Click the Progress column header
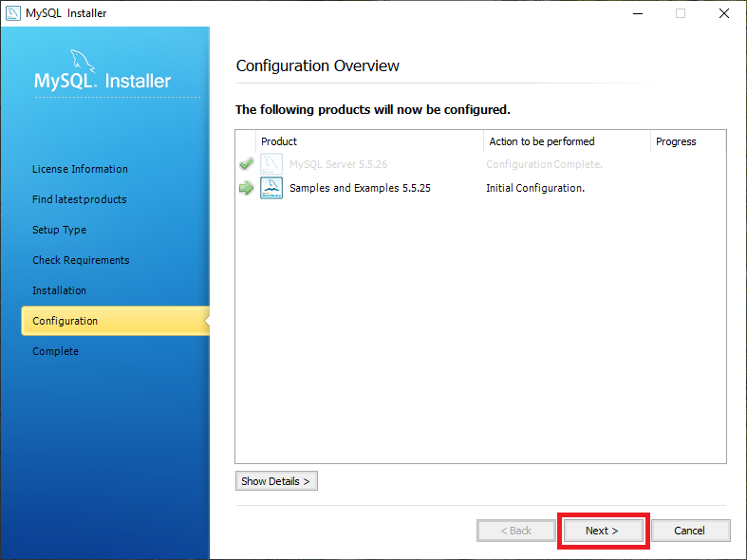 [688, 141]
